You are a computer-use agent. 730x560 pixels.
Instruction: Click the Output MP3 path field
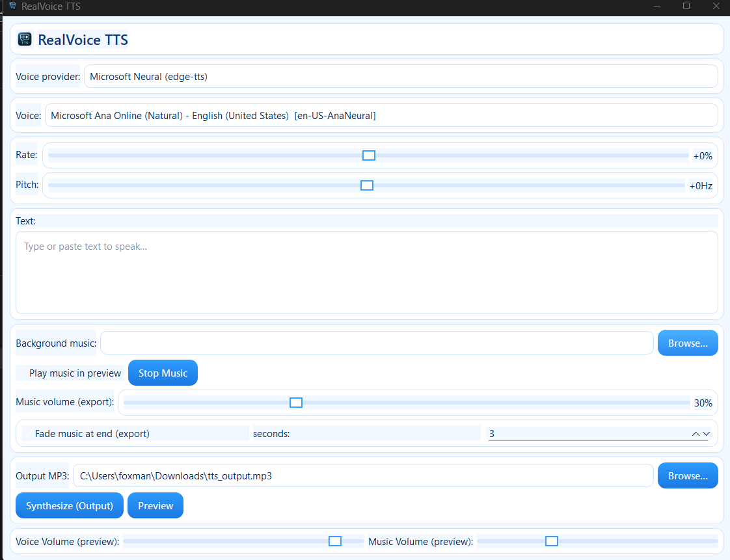(362, 476)
